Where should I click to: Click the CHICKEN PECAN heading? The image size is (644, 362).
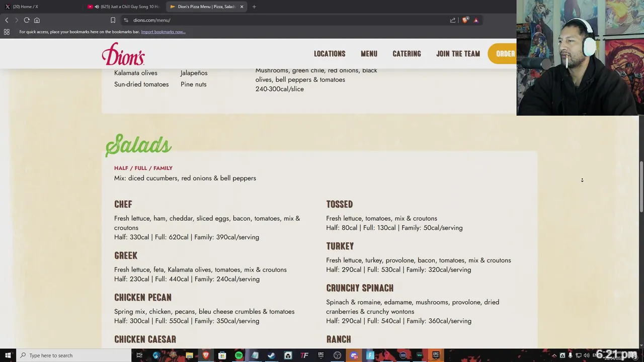143,297
